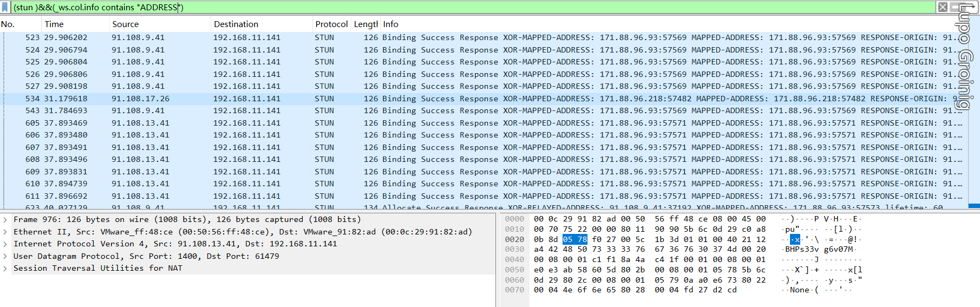Click hex offset 0070 row label
Viewport: 980px width, 307px height.
pos(514,290)
